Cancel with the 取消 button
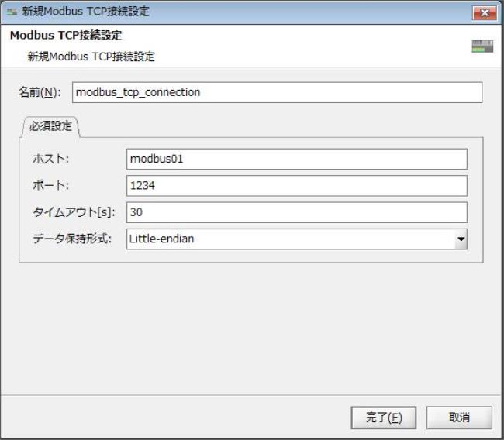 pos(459,418)
